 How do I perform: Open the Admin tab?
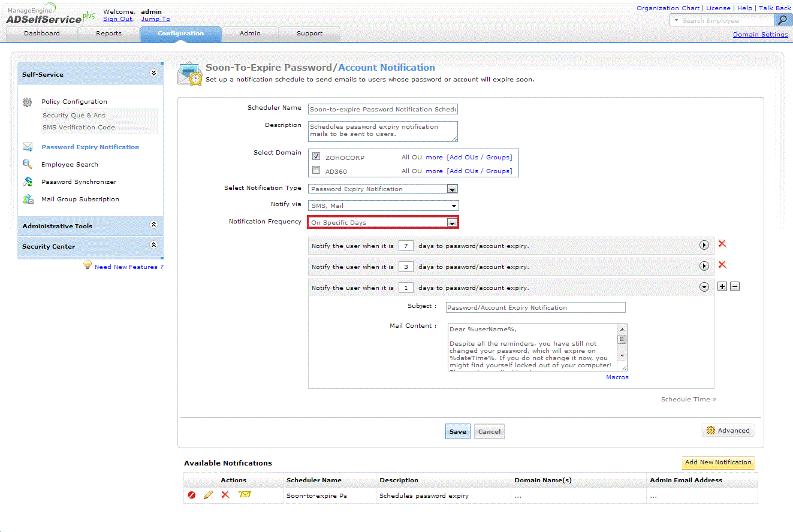(250, 34)
